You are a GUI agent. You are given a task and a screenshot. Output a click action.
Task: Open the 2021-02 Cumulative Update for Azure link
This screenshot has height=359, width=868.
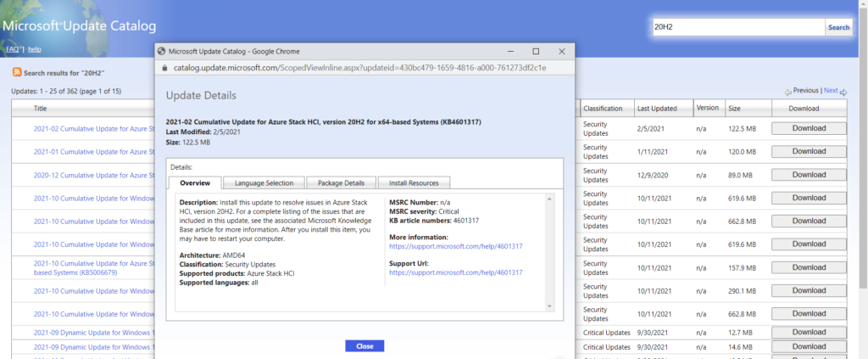(x=94, y=128)
